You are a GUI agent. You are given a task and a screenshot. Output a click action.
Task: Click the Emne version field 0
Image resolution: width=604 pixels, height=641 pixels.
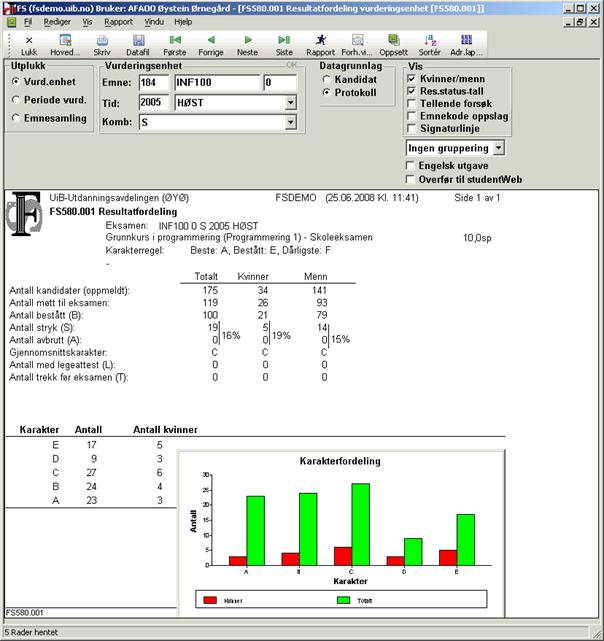pyautogui.click(x=280, y=83)
